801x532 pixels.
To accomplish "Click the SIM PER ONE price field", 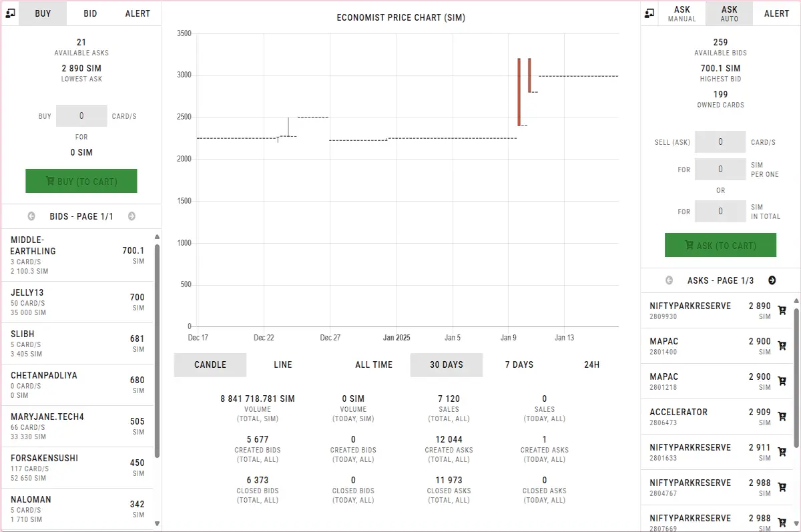I will tap(720, 169).
